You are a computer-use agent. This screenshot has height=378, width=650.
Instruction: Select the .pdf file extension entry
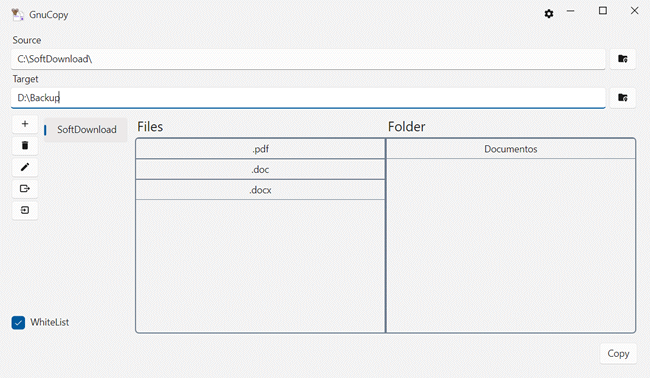click(x=260, y=149)
